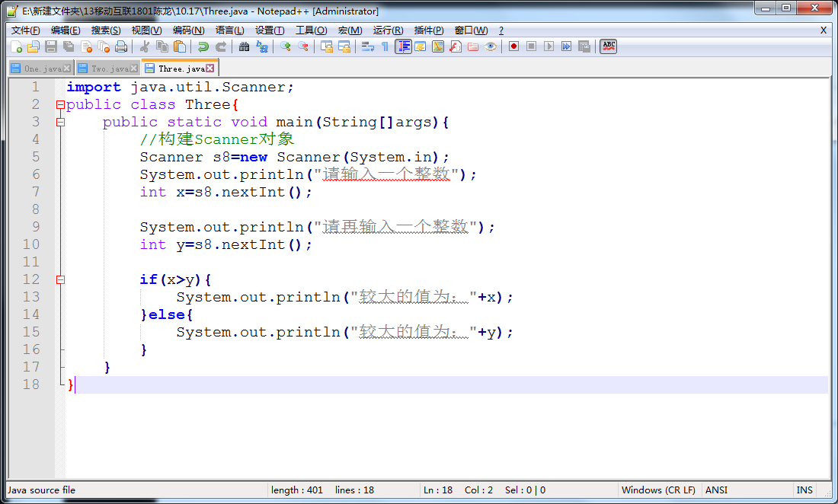Toggle synchronized vertical scrolling icon
The image size is (838, 504).
(x=327, y=47)
